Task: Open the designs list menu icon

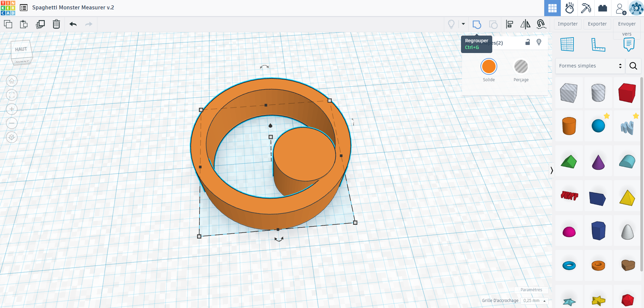Action: click(24, 8)
